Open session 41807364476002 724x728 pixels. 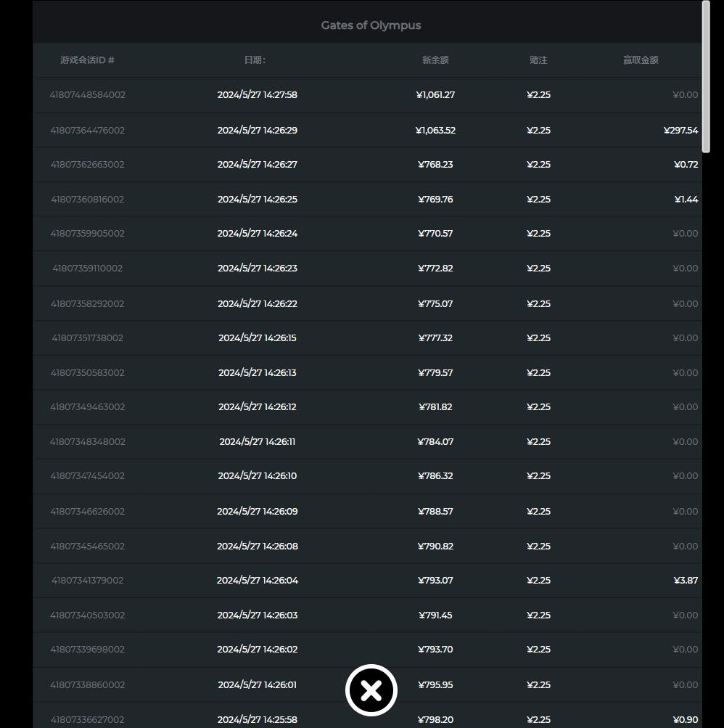tap(88, 130)
